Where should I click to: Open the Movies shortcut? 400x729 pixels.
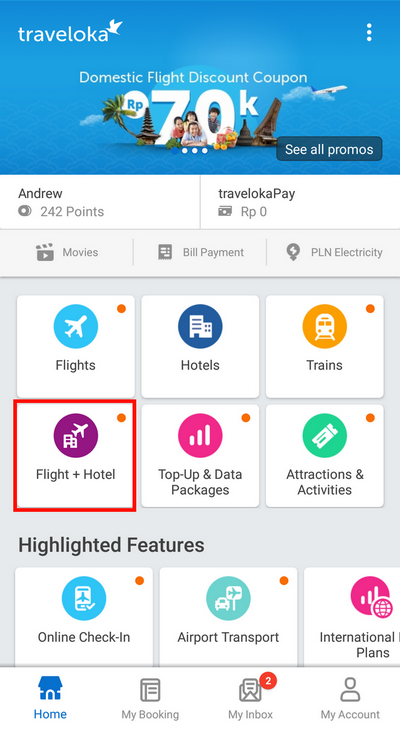67,252
